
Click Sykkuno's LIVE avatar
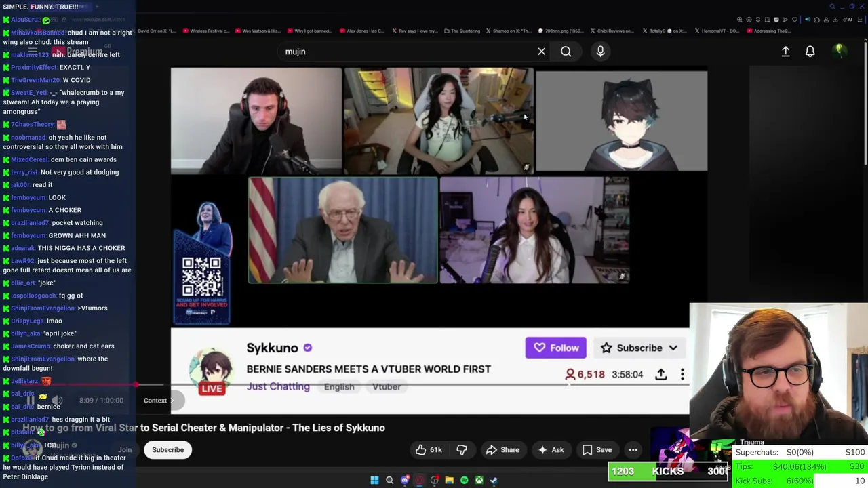212,371
